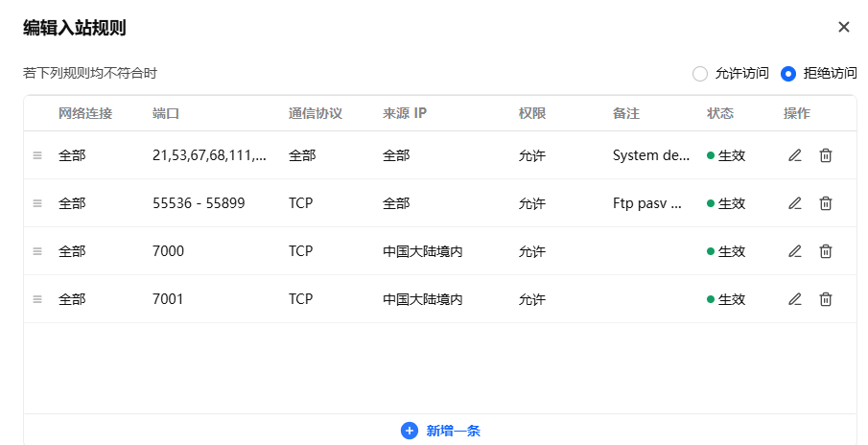The image size is (868, 445).
Task: Click the blue plus icon for 新增一条
Action: 410,431
